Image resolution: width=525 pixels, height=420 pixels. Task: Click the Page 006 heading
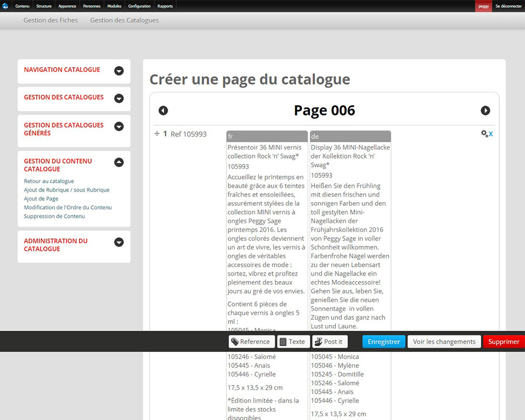click(324, 111)
